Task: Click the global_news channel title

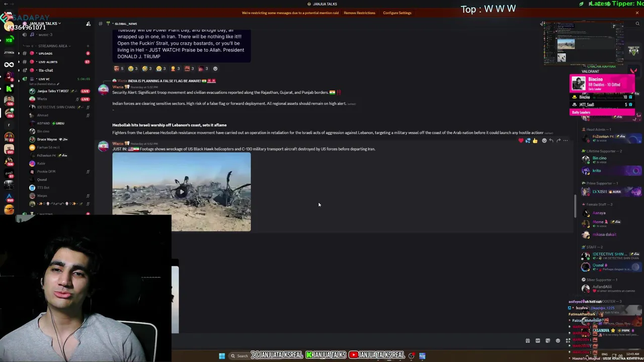Action: coord(125,24)
